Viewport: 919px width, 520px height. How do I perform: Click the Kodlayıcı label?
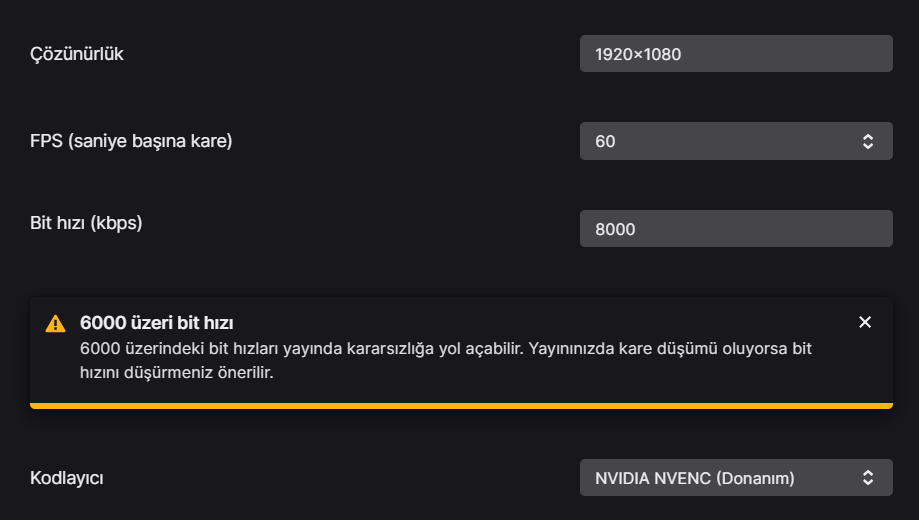click(67, 478)
